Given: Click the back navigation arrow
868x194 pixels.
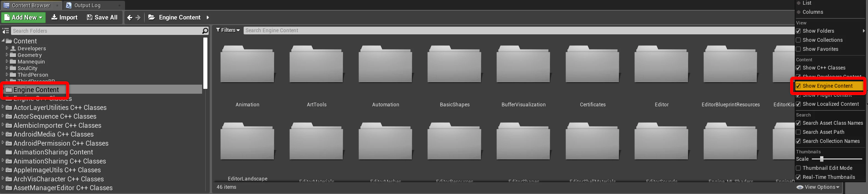Looking at the screenshot, I should [x=130, y=18].
